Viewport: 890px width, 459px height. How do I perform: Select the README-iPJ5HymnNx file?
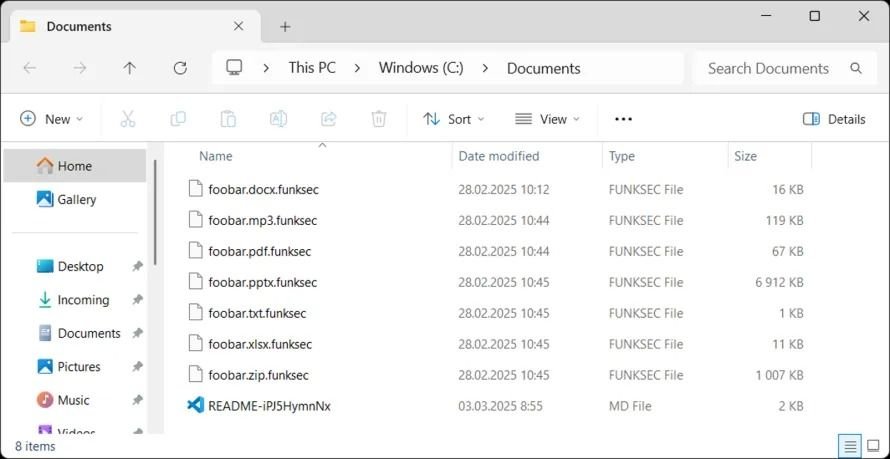pos(269,406)
